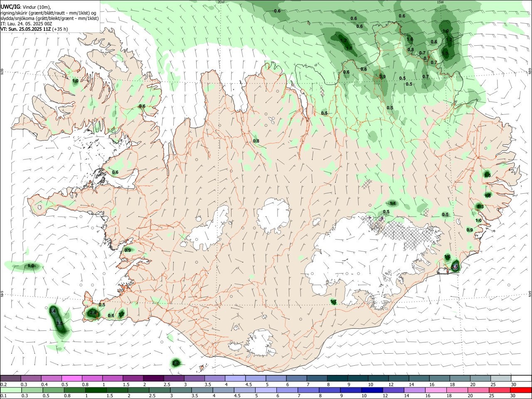Screen dimensions: 532x399
Task: Click the 2.4 precipitation value on map
Action: pos(93,312)
